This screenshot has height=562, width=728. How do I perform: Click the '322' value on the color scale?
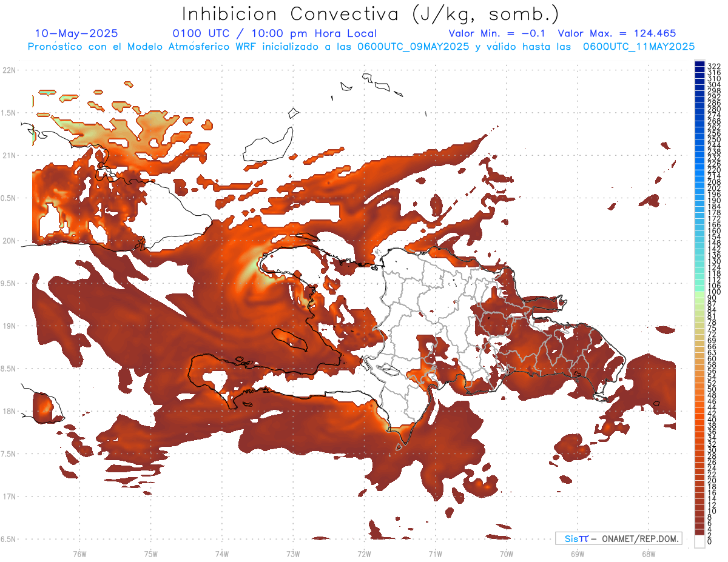713,66
